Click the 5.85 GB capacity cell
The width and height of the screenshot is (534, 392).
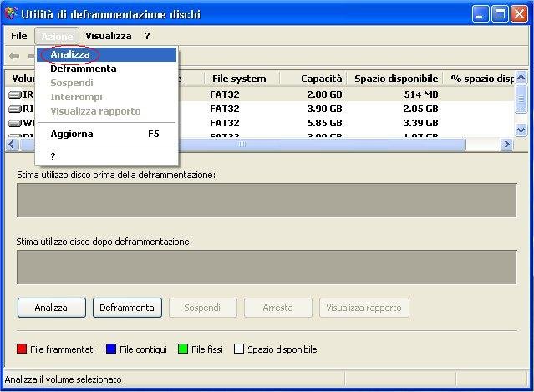coord(324,123)
